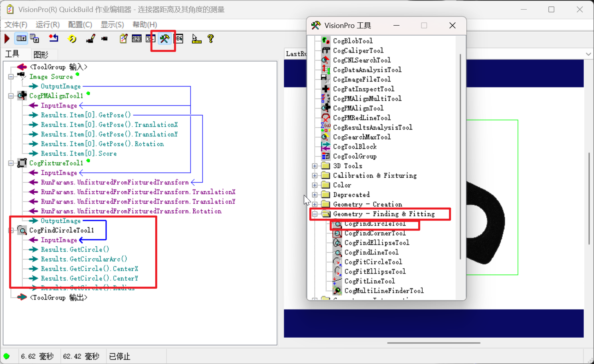The width and height of the screenshot is (594, 364).
Task: Select CogFindLineTool in tools list
Action: [x=371, y=252]
